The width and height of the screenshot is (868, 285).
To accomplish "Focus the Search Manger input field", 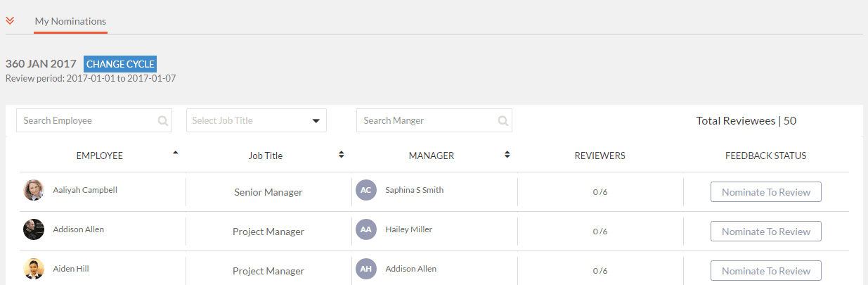I will click(x=434, y=120).
